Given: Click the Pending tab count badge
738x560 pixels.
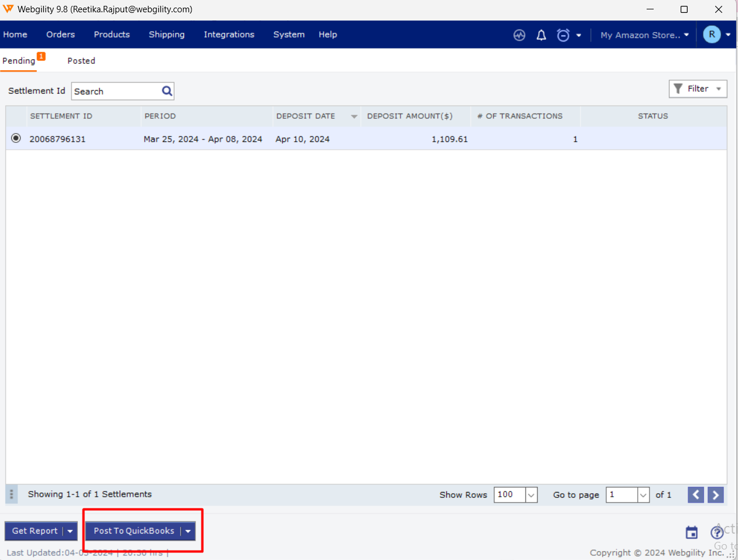Looking at the screenshot, I should tap(41, 56).
